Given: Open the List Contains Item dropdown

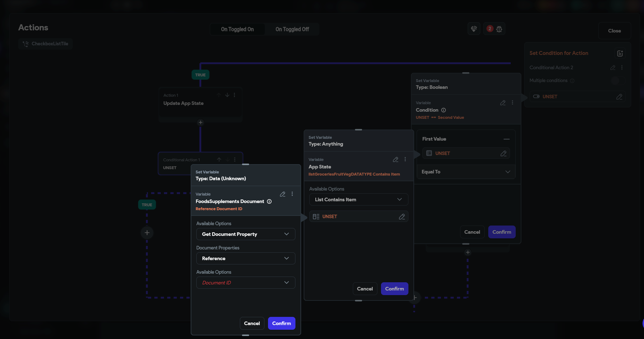Looking at the screenshot, I should pyautogui.click(x=359, y=199).
